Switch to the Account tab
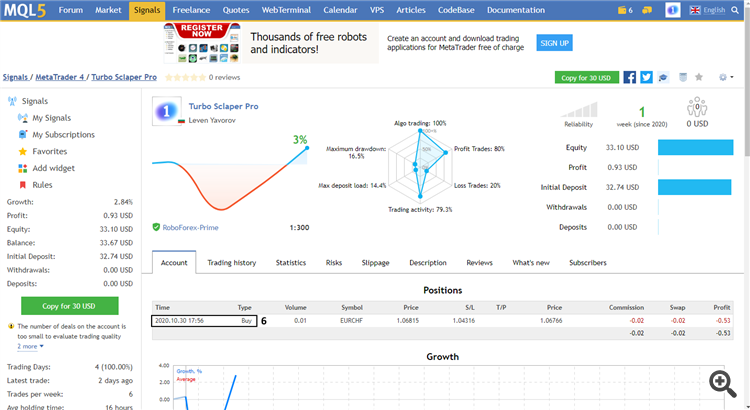This screenshot has width=750, height=410. click(x=174, y=263)
